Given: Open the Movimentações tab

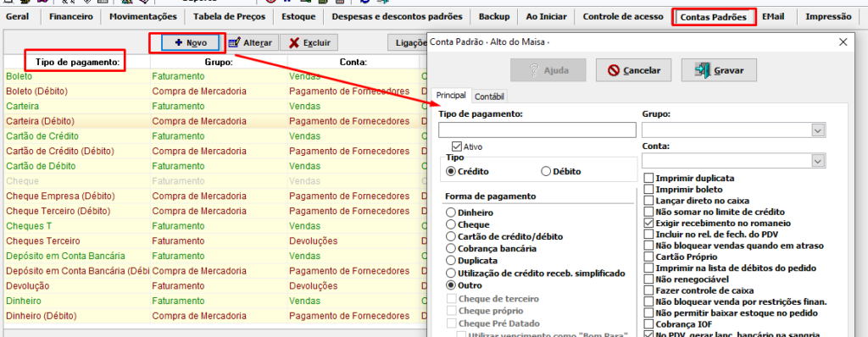Looking at the screenshot, I should (x=142, y=17).
